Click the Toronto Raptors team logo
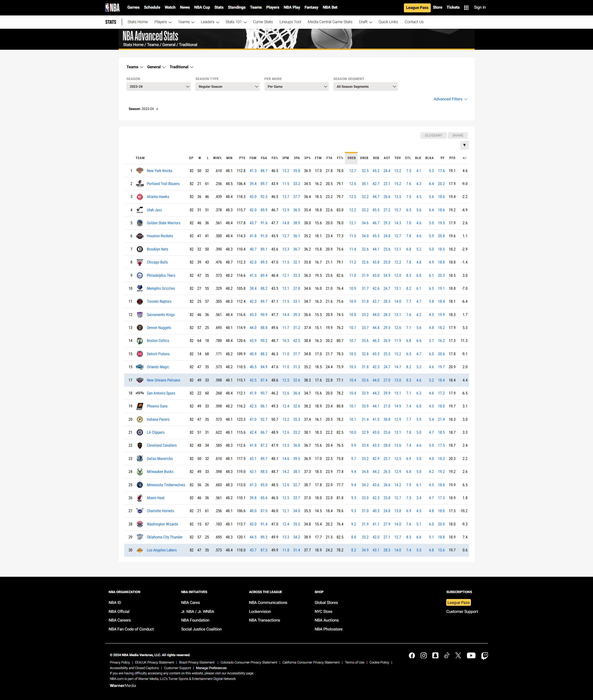Screen dimensions: 593x700 pos(140,302)
